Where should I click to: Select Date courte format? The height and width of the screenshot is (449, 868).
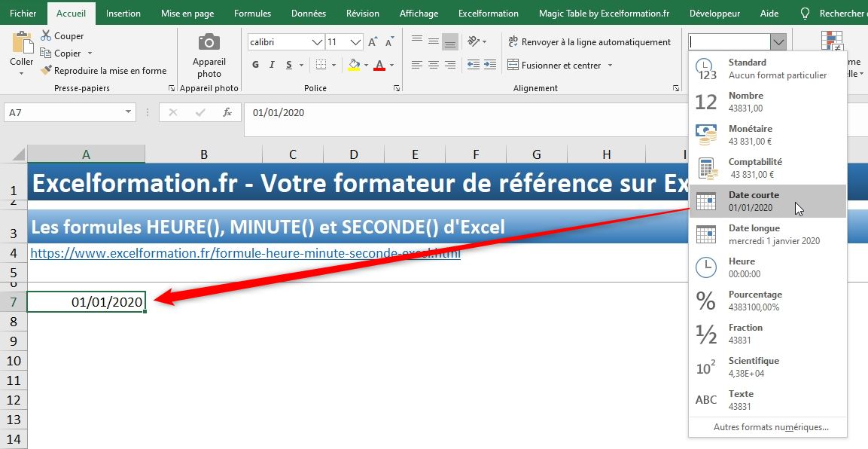tap(767, 201)
